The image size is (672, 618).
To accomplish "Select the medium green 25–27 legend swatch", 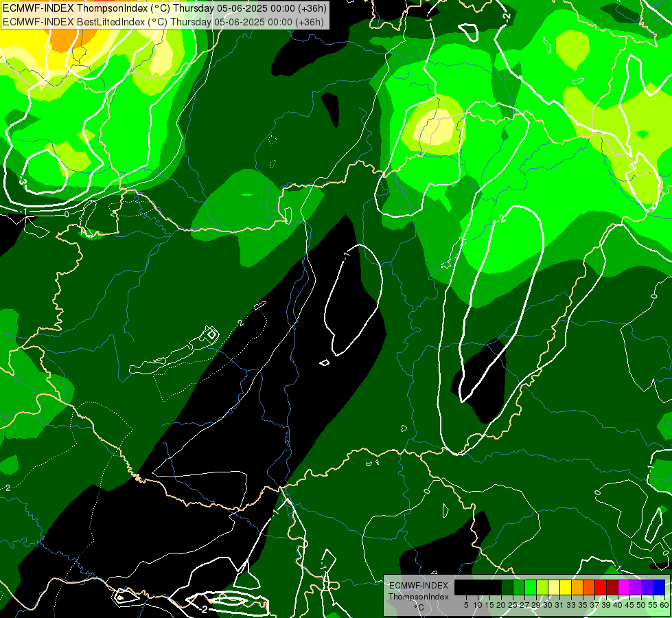I will click(x=519, y=587).
